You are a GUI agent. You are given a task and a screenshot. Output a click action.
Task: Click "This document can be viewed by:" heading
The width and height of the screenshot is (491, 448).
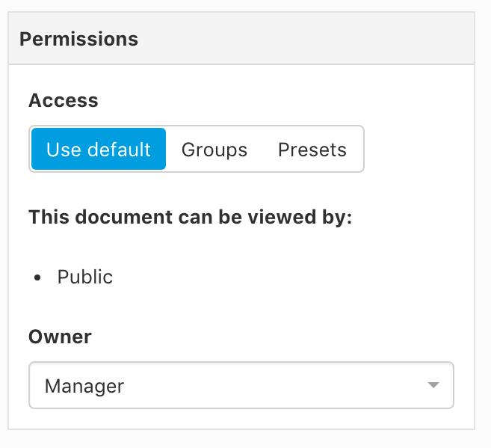tap(190, 217)
